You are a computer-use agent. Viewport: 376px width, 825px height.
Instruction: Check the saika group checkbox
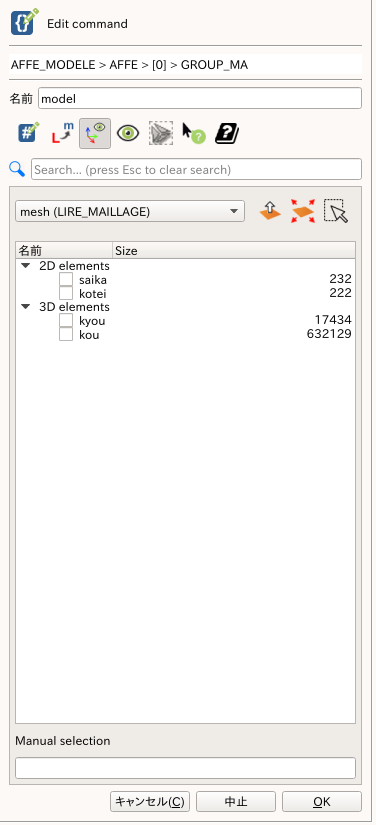(x=66, y=279)
